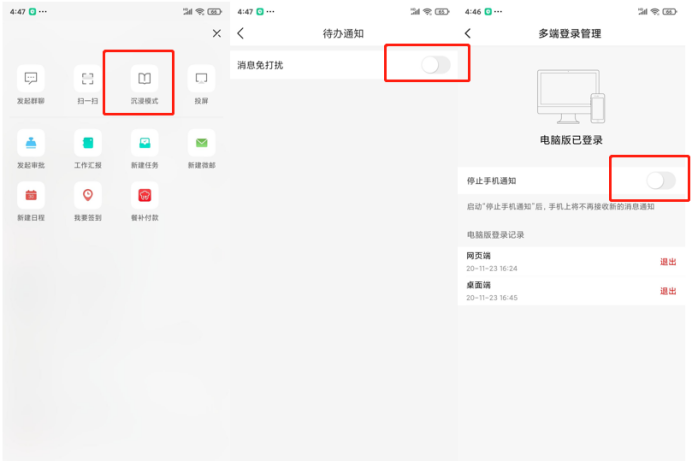This screenshot has height=462, width=693.
Task: Click 退出 for the 网页端 session
Action: [668, 262]
